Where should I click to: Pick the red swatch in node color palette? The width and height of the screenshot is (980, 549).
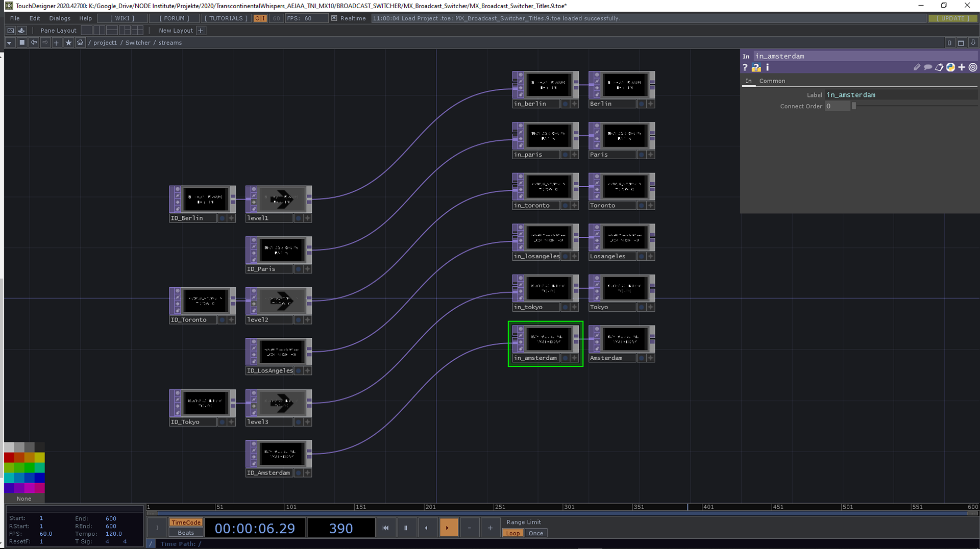[9, 458]
